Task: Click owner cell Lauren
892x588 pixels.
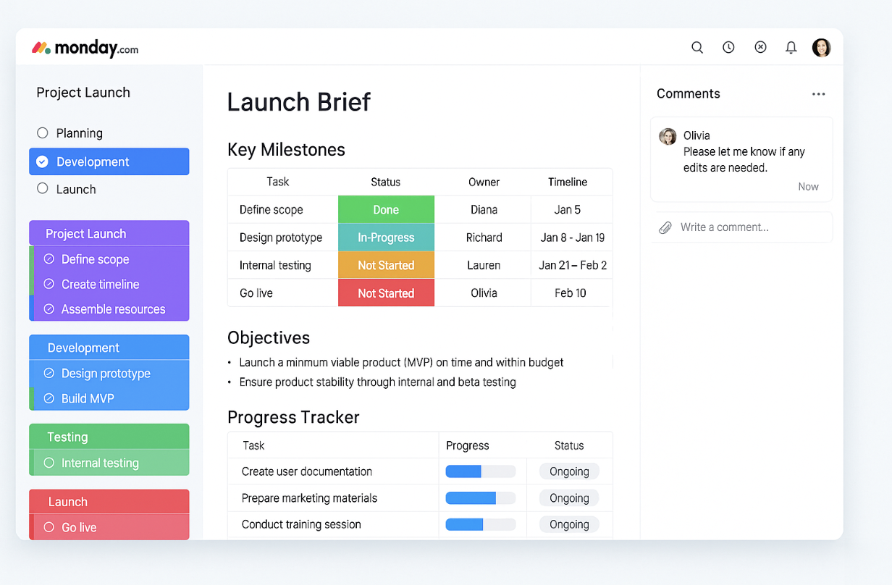Action: pyautogui.click(x=484, y=265)
